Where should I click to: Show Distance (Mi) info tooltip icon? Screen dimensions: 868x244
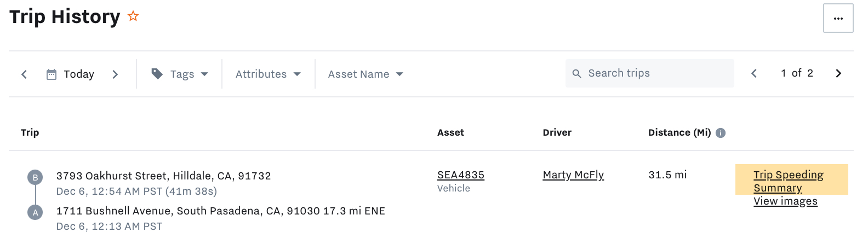click(721, 133)
